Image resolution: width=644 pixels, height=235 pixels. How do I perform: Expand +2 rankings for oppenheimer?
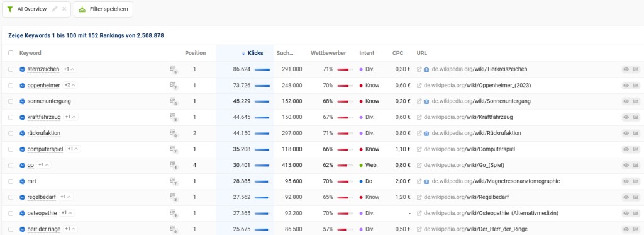(x=70, y=85)
